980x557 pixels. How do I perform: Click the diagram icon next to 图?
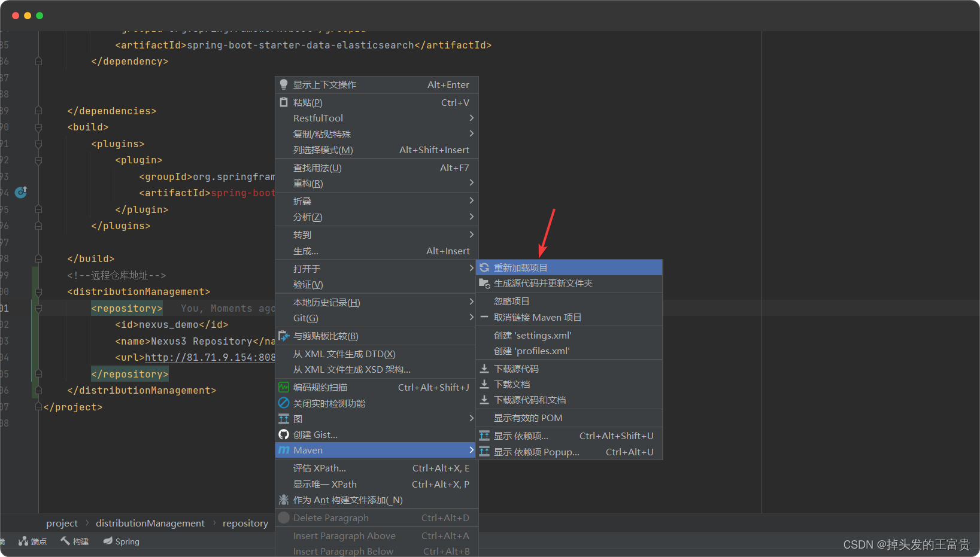pyautogui.click(x=284, y=419)
